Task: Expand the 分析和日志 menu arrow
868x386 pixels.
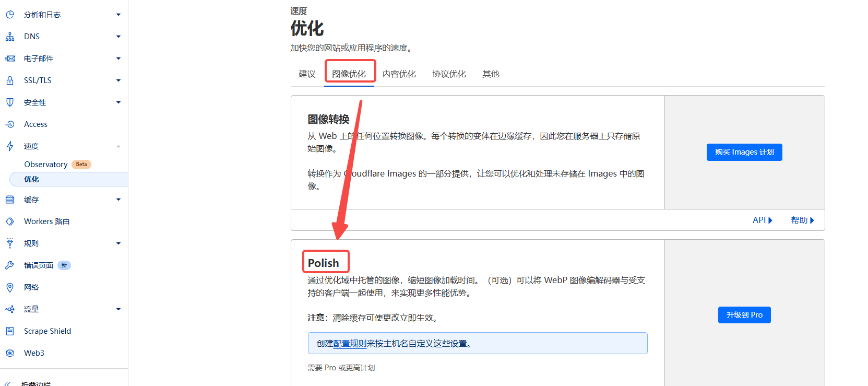Action: [118, 15]
